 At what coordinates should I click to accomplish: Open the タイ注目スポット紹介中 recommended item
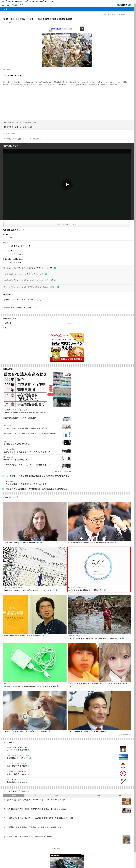coord(17,758)
